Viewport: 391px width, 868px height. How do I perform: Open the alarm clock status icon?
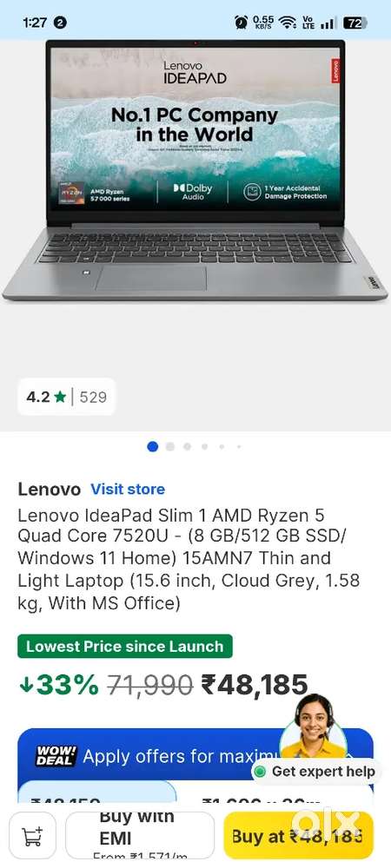pyautogui.click(x=241, y=23)
